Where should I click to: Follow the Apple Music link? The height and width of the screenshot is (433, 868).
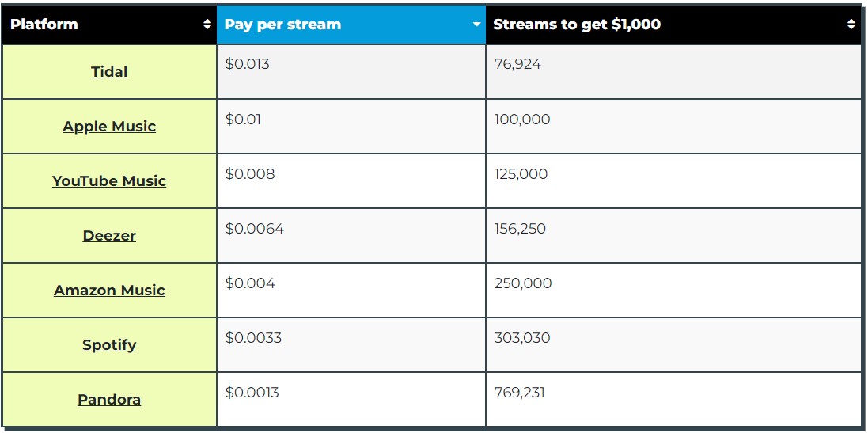(x=109, y=127)
